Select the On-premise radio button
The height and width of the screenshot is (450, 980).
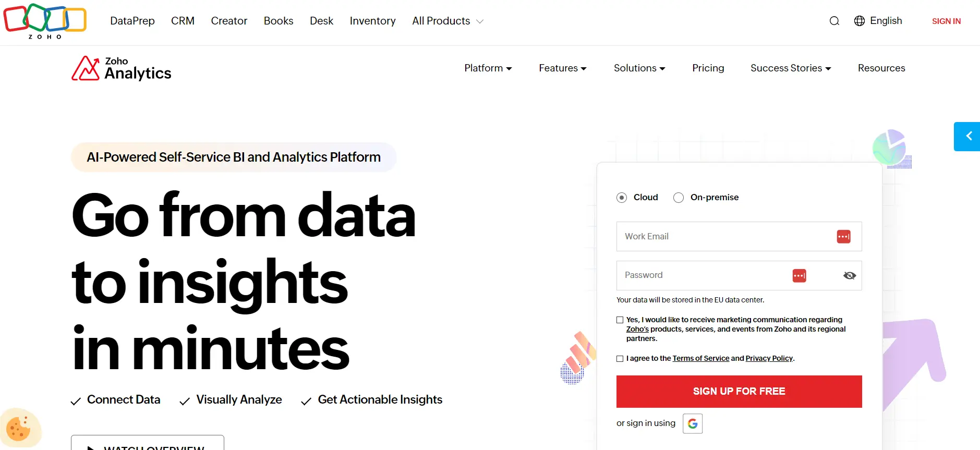pos(679,198)
